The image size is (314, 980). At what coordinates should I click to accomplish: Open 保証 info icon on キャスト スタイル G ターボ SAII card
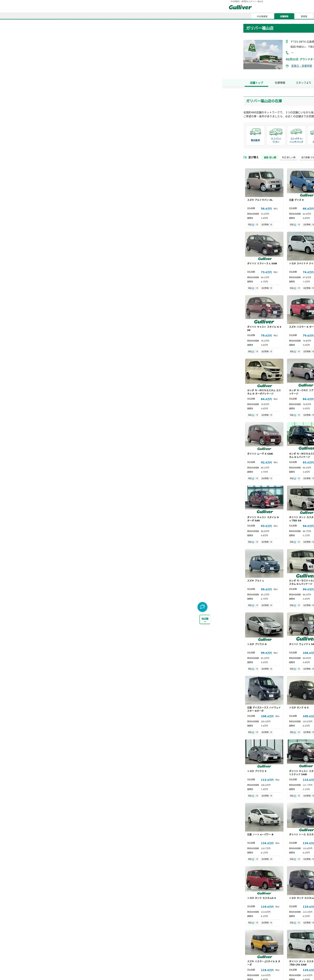pyautogui.click(x=253, y=542)
